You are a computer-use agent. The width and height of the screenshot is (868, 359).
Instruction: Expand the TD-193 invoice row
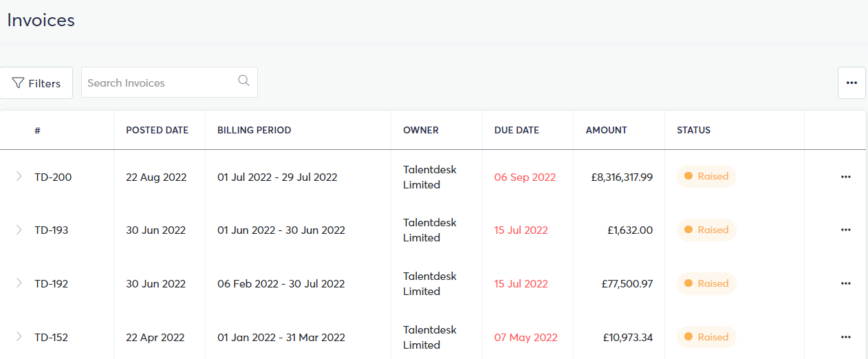[x=19, y=230]
